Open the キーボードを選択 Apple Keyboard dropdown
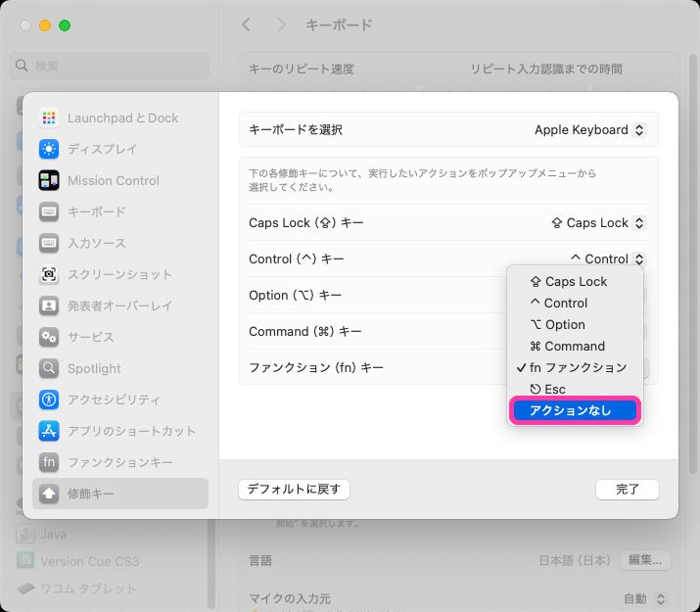The height and width of the screenshot is (612, 700). [589, 129]
